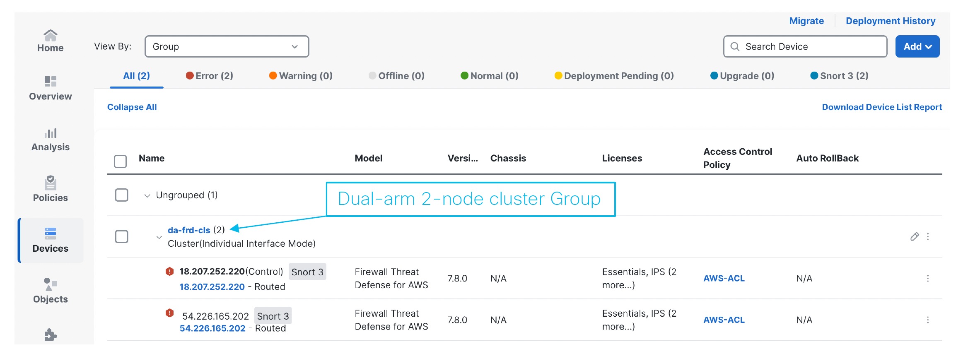This screenshot has height=361, width=980.
Task: Open the Policies clipboard icon
Action: 50,183
